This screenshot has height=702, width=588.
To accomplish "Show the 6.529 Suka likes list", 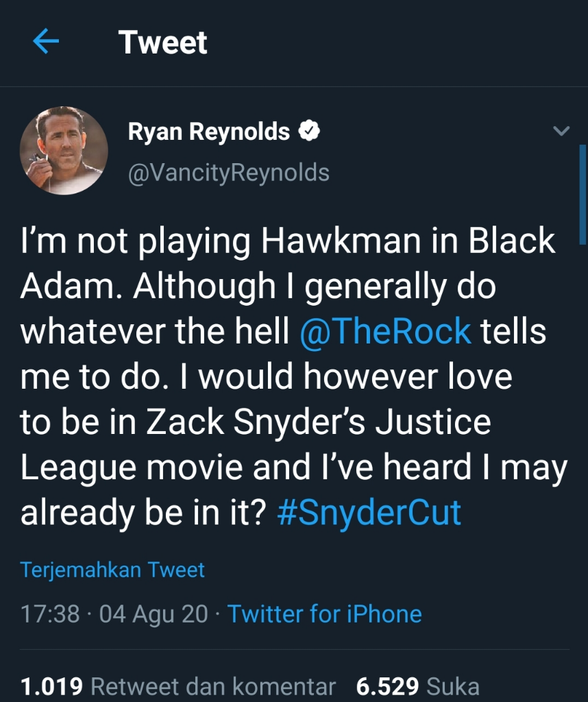I will [x=417, y=686].
